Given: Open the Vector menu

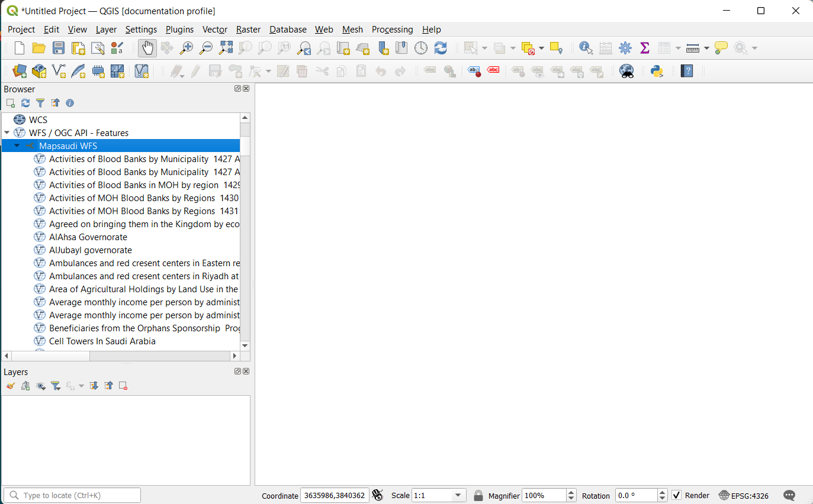Looking at the screenshot, I should [x=214, y=29].
